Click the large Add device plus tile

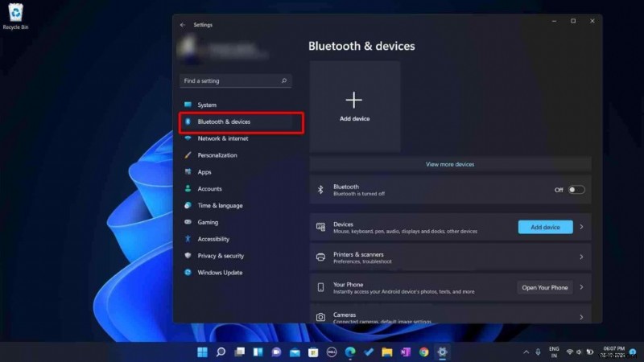tap(355, 107)
